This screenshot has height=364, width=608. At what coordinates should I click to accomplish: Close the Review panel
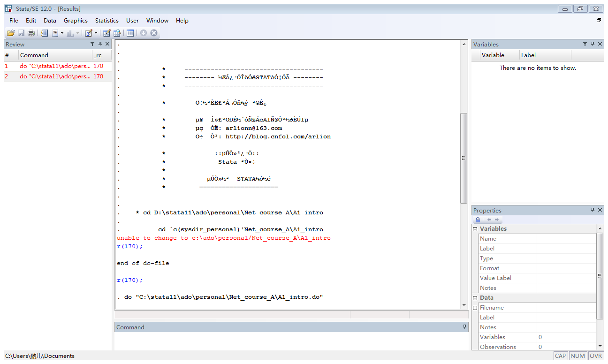107,44
